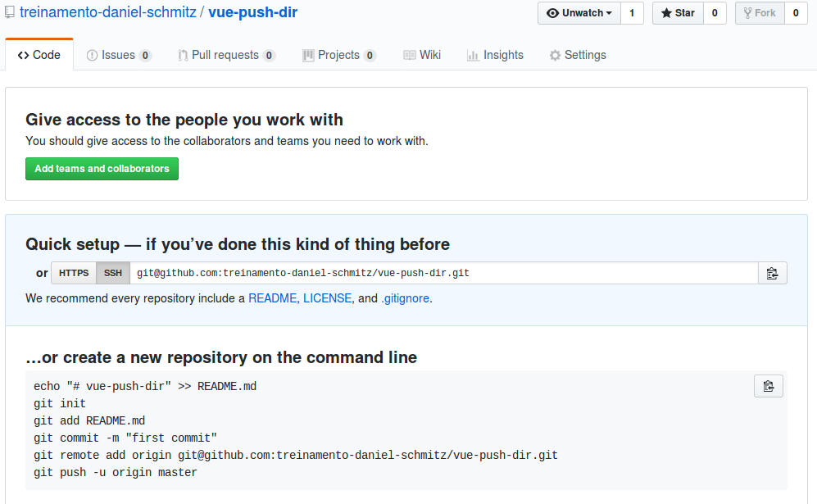Click the Pull requests icon

coord(183,55)
